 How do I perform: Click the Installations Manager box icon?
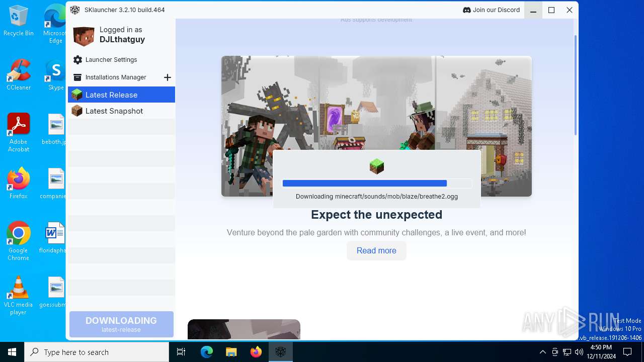(x=77, y=77)
